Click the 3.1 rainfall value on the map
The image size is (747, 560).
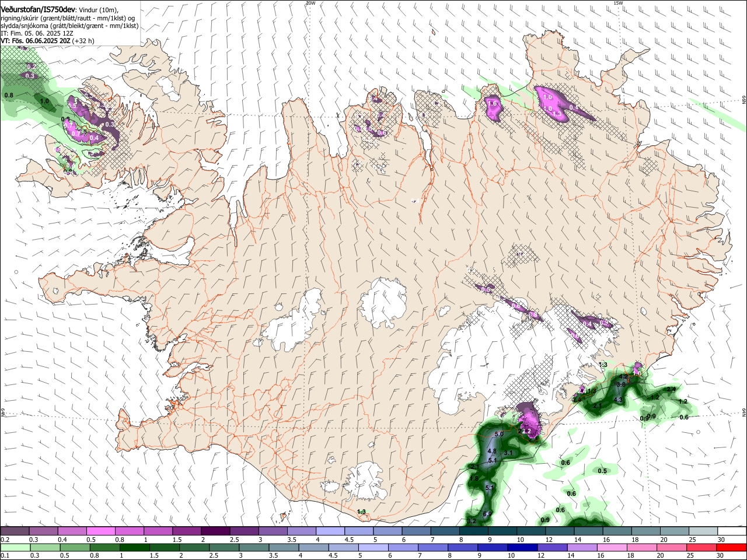coord(508,453)
